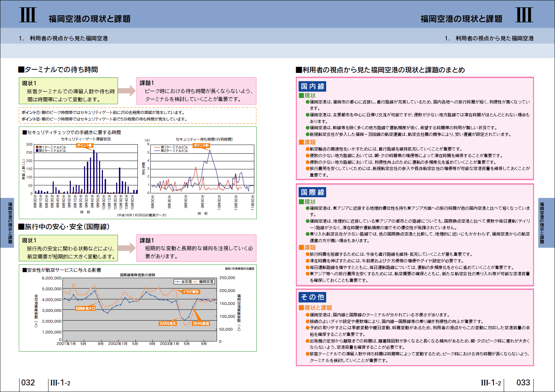
Task: Click the 同時多発テロ callout label
Action: pyautogui.click(x=85, y=308)
